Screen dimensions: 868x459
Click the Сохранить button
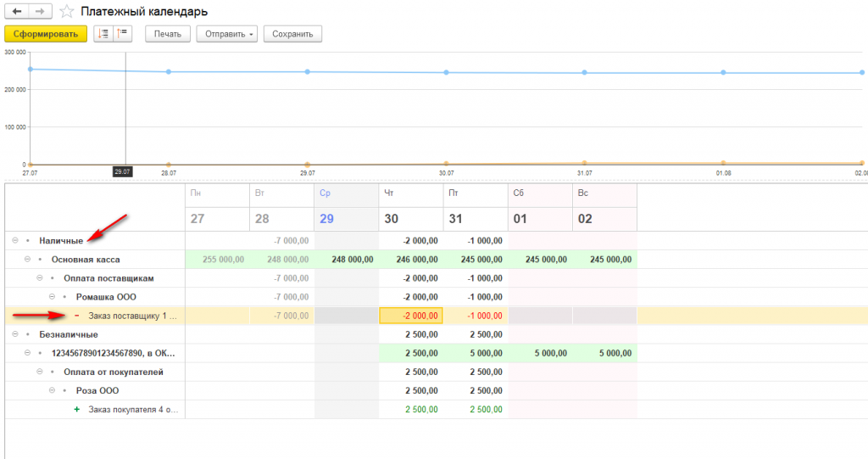(292, 34)
